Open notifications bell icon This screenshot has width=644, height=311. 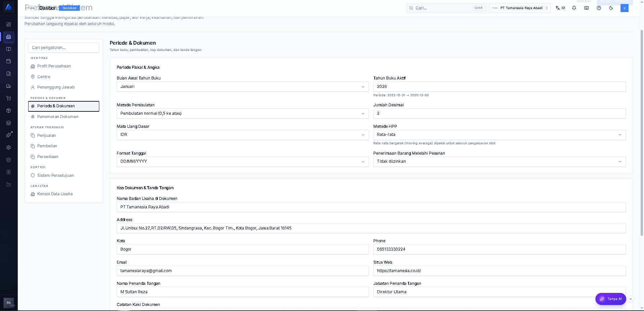click(574, 8)
